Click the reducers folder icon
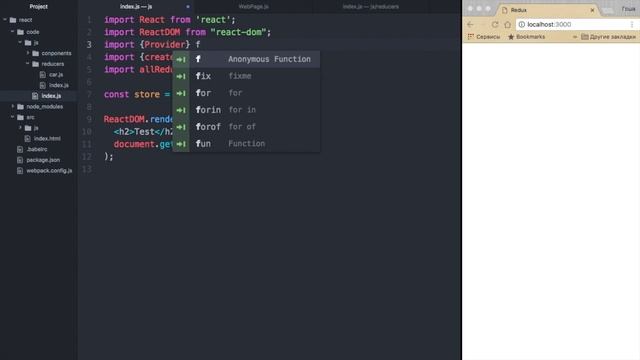The width and height of the screenshot is (640, 360). (x=36, y=64)
